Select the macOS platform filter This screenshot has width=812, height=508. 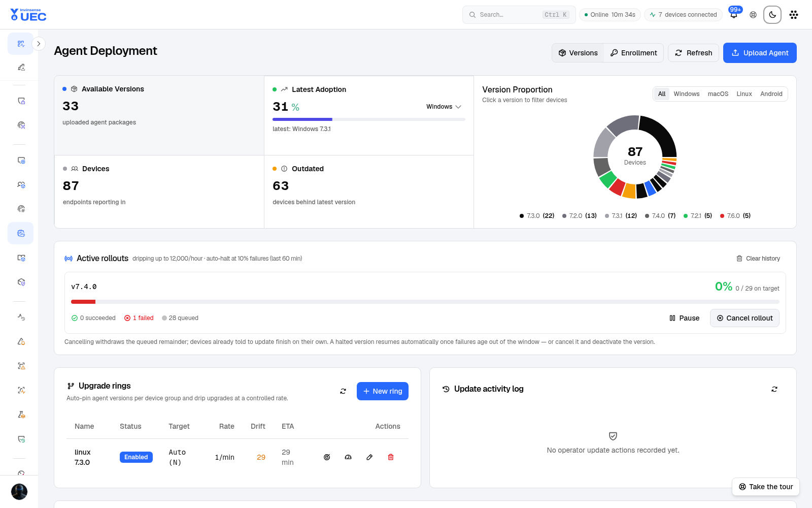pyautogui.click(x=718, y=94)
